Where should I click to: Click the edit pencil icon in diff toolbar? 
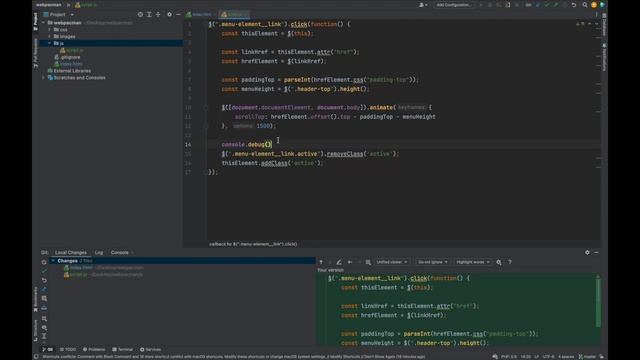pyautogui.click(x=339, y=262)
